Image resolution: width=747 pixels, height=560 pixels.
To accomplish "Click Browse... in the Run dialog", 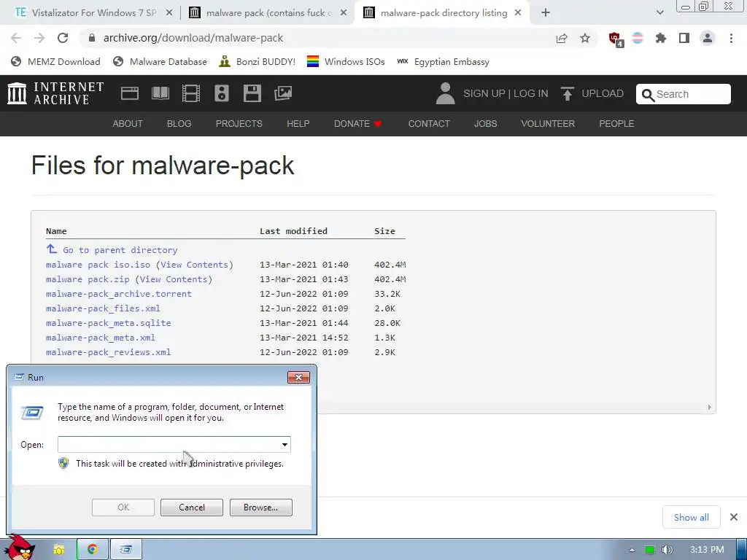I will [260, 507].
